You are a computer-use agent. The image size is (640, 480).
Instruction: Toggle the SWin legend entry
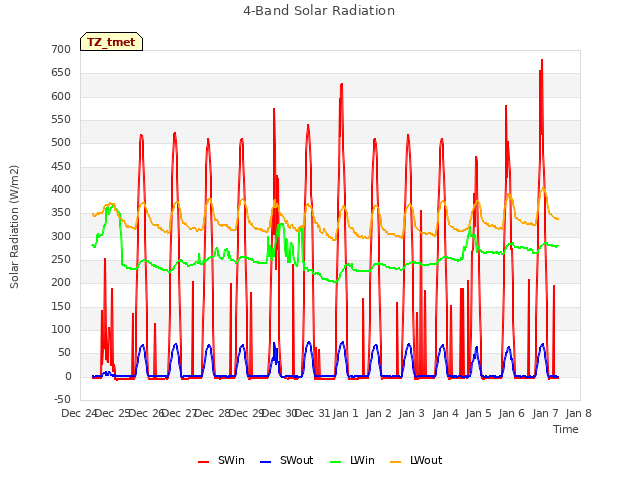pos(221,460)
